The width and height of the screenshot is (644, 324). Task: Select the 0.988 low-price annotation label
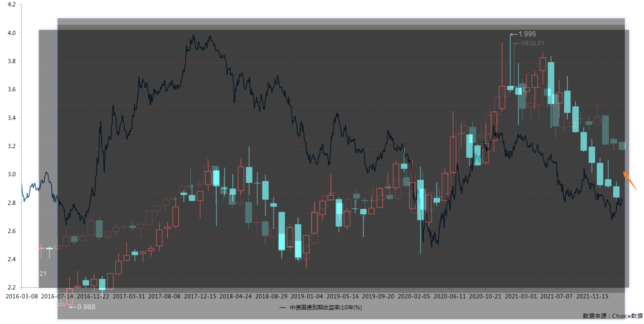click(86, 306)
